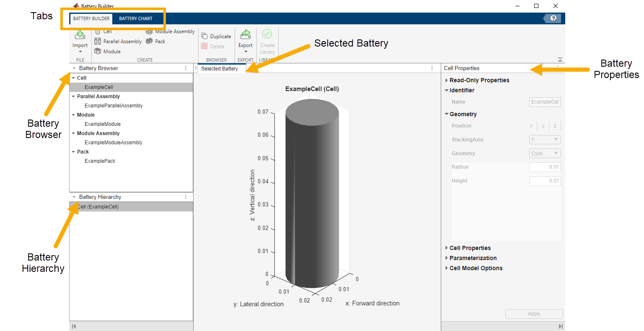Image resolution: width=644 pixels, height=331 pixels.
Task: Click the Radius input field
Action: pos(545,167)
